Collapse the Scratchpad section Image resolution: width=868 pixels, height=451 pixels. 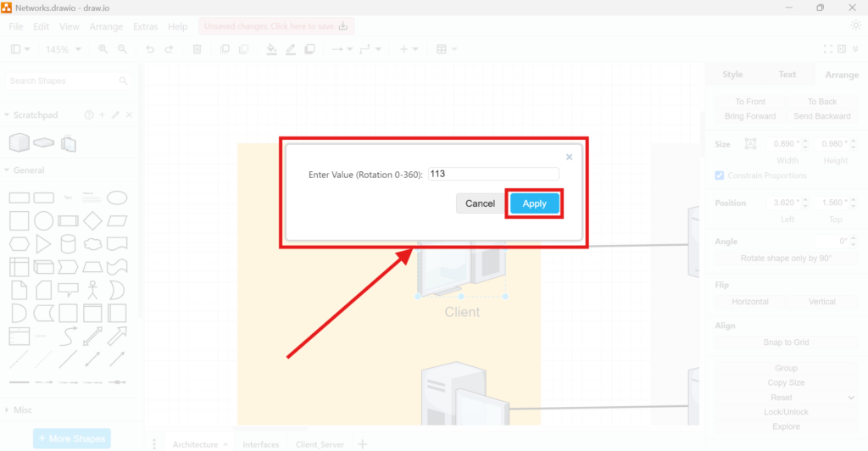click(x=31, y=115)
